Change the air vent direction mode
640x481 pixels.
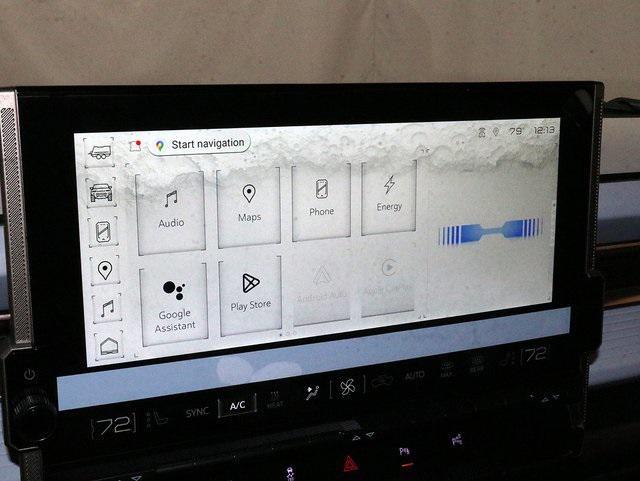[x=312, y=392]
